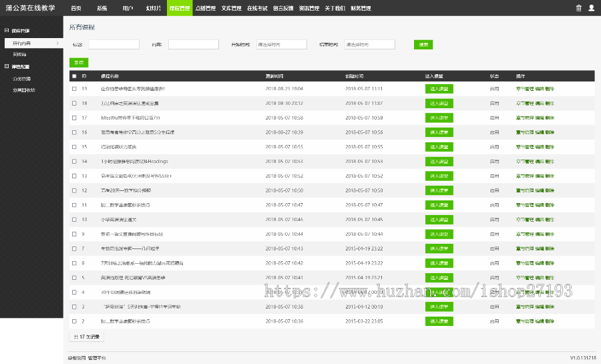Collapse the 课程管理 sidebar group
This screenshot has width=601, height=364.
coord(7,30)
